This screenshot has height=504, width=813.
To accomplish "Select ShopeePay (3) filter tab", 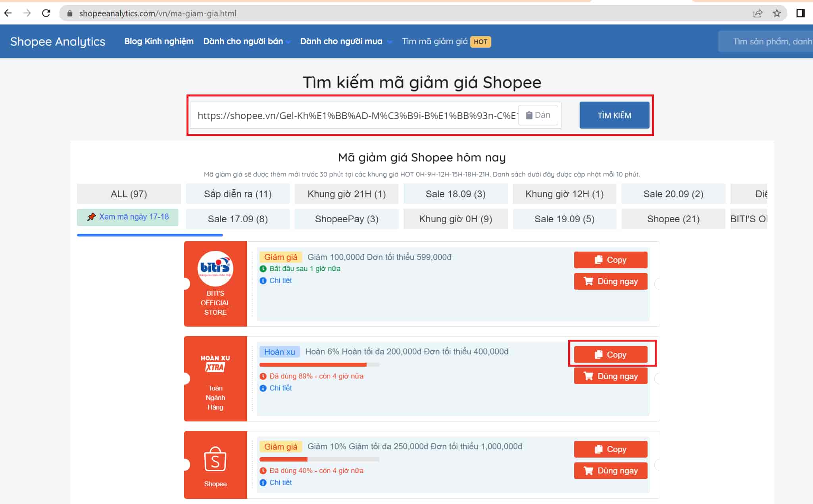I will tap(346, 219).
